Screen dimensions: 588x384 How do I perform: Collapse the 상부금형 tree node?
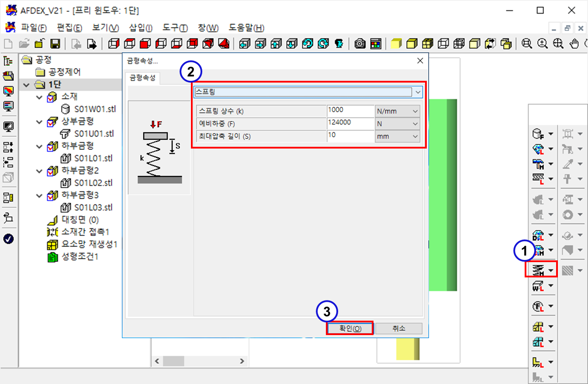click(x=40, y=121)
